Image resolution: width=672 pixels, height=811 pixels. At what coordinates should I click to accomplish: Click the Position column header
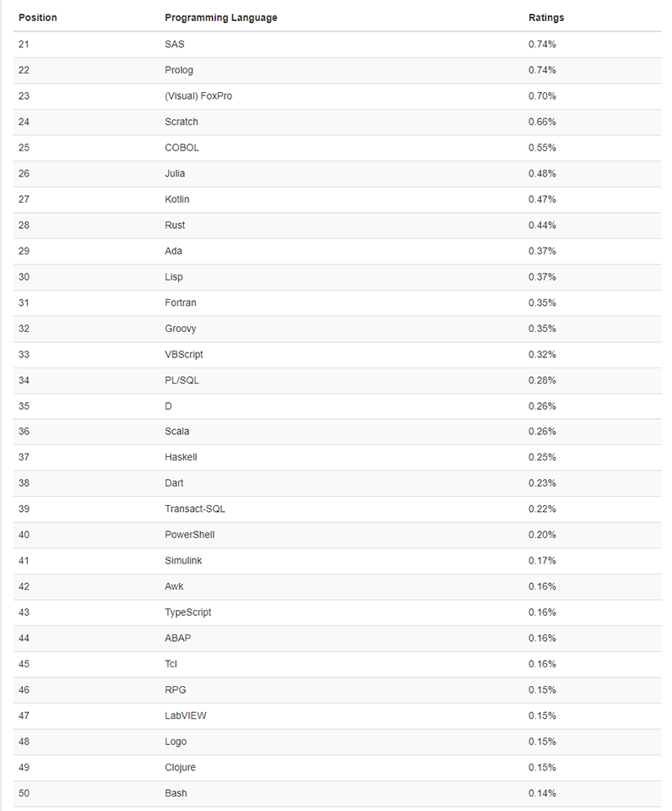(38, 18)
